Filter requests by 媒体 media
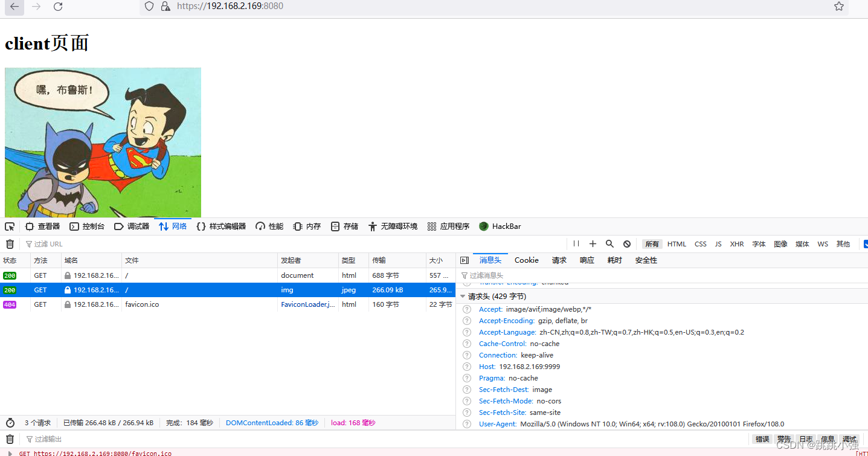The image size is (868, 456). click(802, 244)
